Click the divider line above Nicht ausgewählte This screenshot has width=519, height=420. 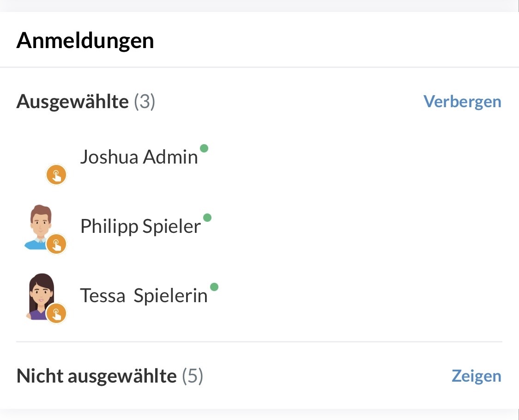259,342
